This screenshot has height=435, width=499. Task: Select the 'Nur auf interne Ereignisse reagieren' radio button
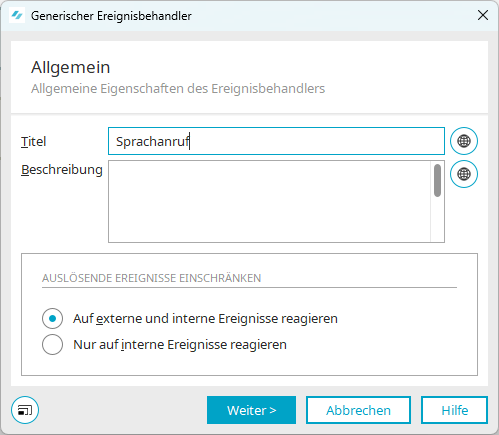click(52, 344)
